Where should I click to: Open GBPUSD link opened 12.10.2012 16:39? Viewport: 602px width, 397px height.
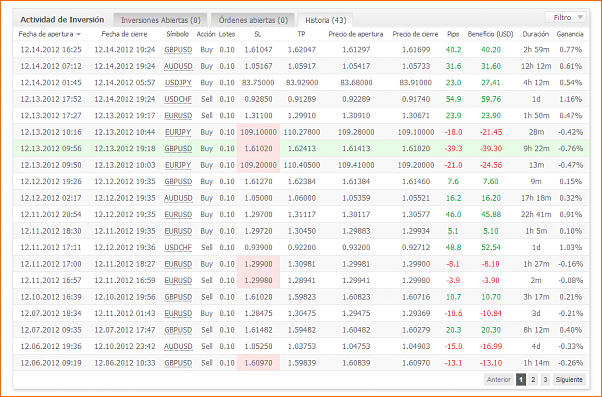tap(178, 297)
